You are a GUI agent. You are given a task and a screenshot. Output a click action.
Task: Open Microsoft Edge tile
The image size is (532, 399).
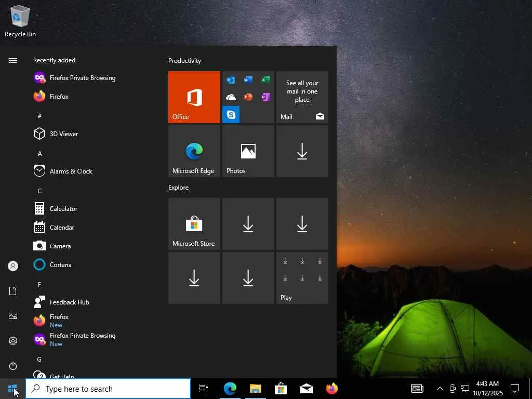pos(194,151)
